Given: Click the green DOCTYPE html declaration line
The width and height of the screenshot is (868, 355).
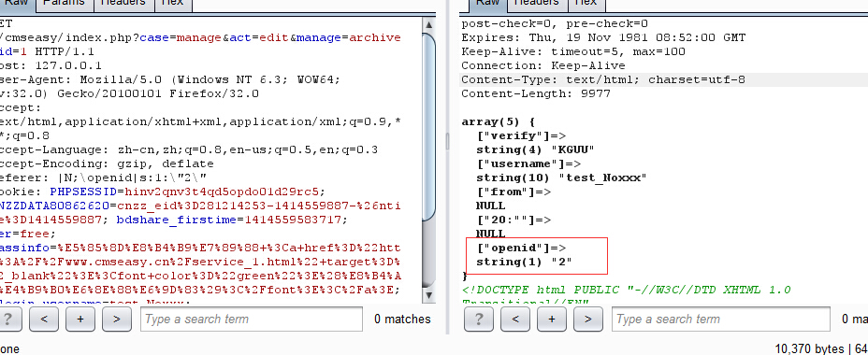Looking at the screenshot, I should (627, 290).
